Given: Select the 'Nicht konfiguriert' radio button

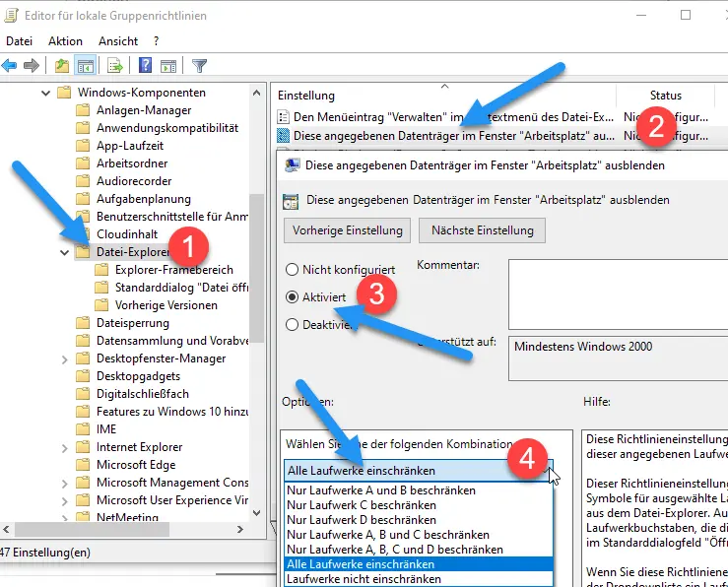Looking at the screenshot, I should (293, 269).
